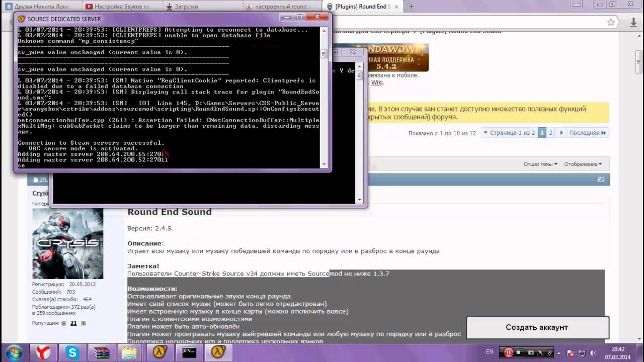Click the 'Создать аккаунт' button
This screenshot has height=362, width=644.
click(x=537, y=327)
